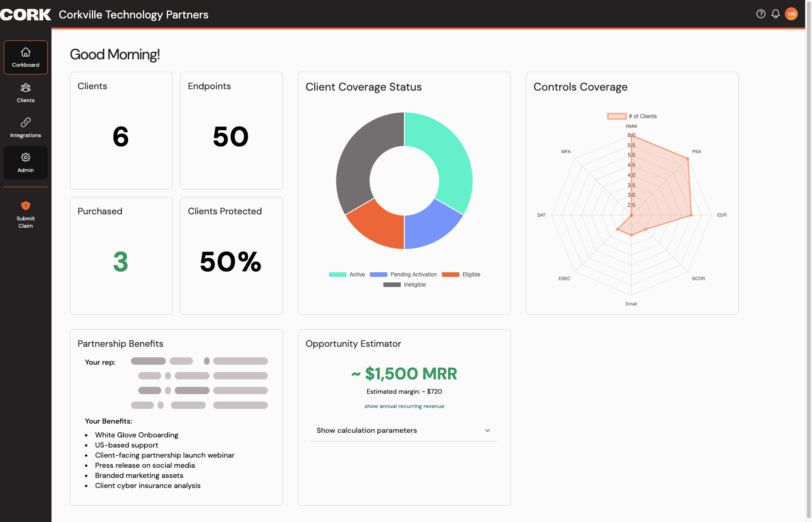Click the MFA label on radar chart

point(566,152)
